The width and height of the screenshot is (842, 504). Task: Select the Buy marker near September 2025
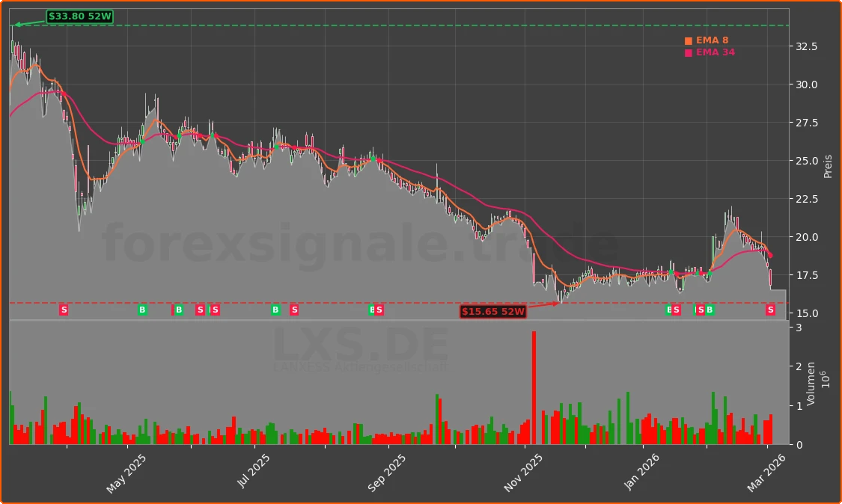(372, 310)
